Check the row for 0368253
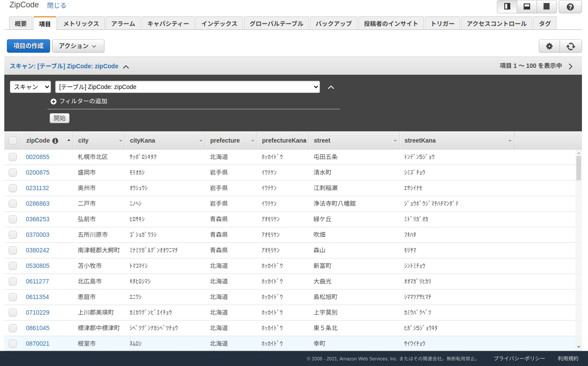 13,219
